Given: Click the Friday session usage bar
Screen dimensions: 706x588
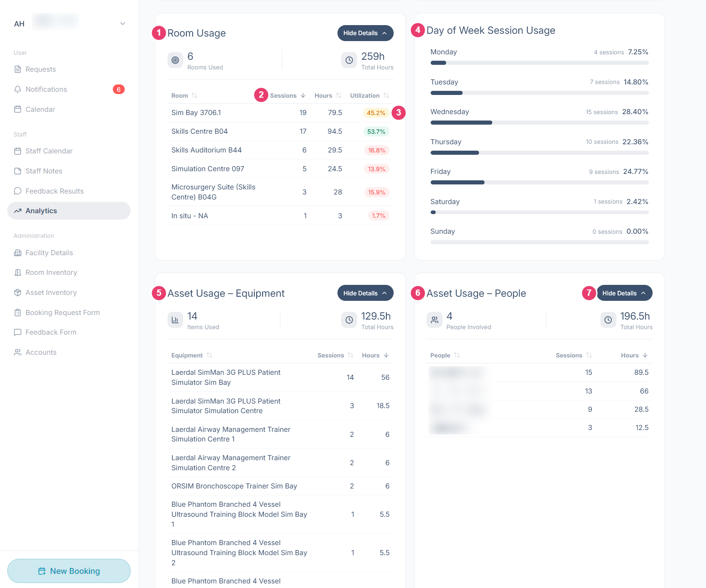Looking at the screenshot, I should pyautogui.click(x=539, y=183).
